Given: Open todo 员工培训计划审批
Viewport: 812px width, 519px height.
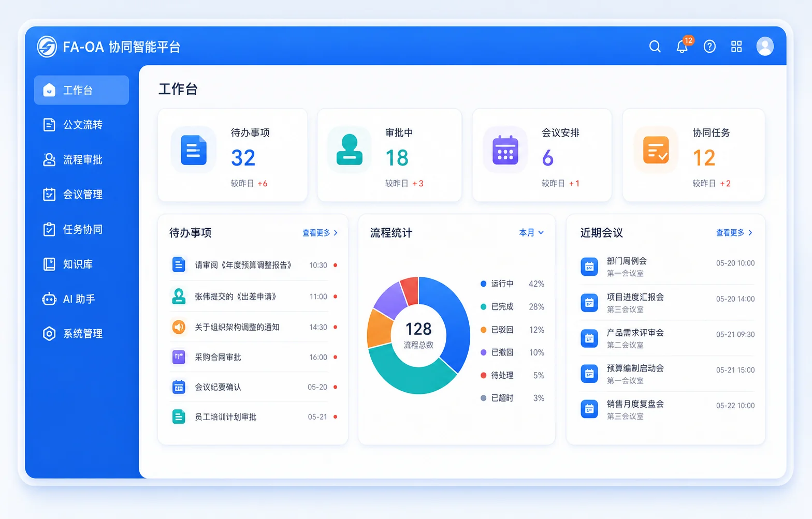Looking at the screenshot, I should (x=253, y=417).
